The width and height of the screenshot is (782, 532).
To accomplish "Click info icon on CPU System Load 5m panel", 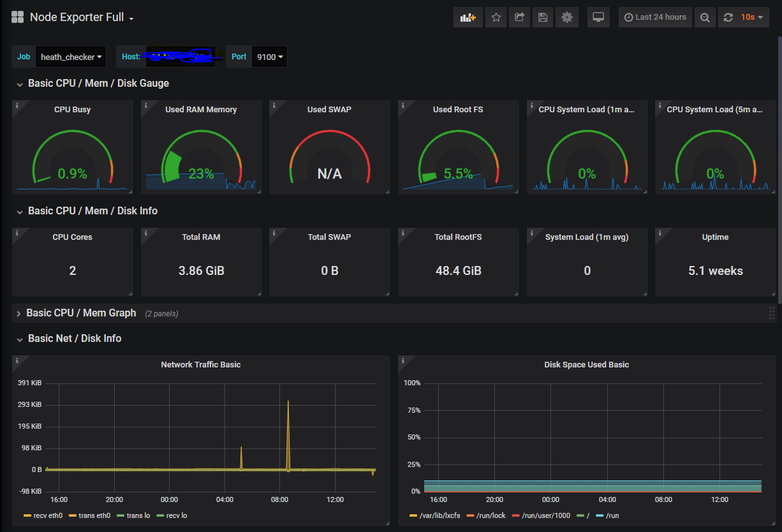I will coord(660,105).
